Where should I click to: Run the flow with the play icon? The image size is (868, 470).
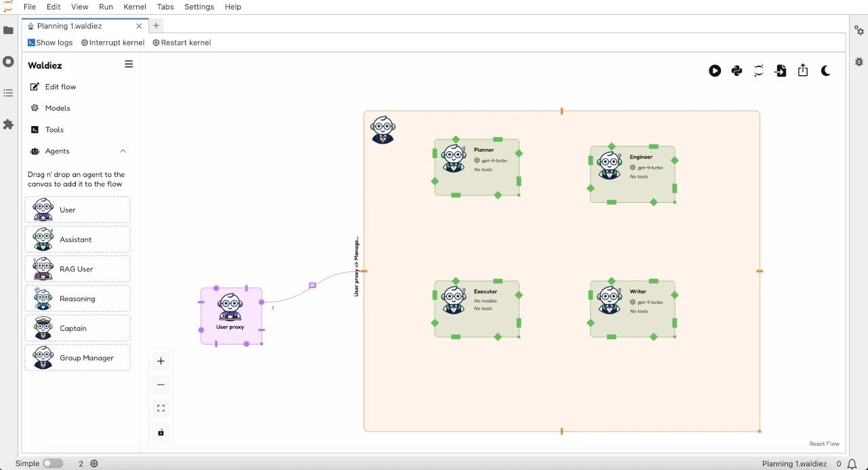(x=715, y=70)
